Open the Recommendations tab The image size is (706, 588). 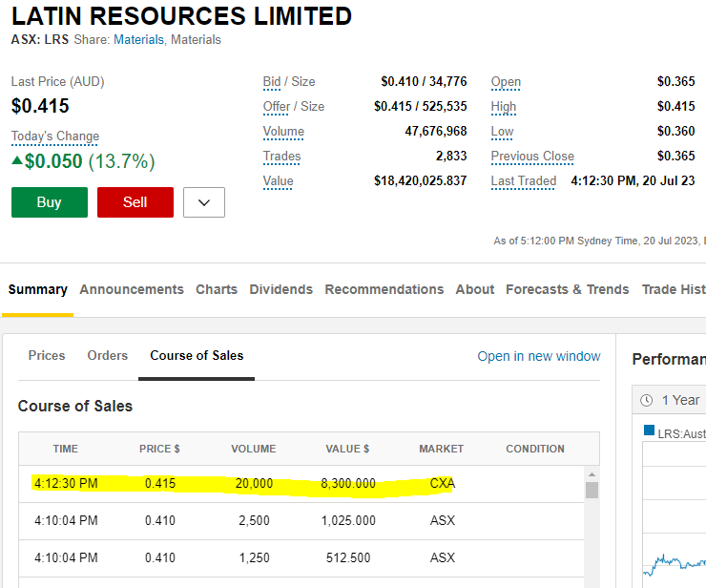(x=384, y=289)
